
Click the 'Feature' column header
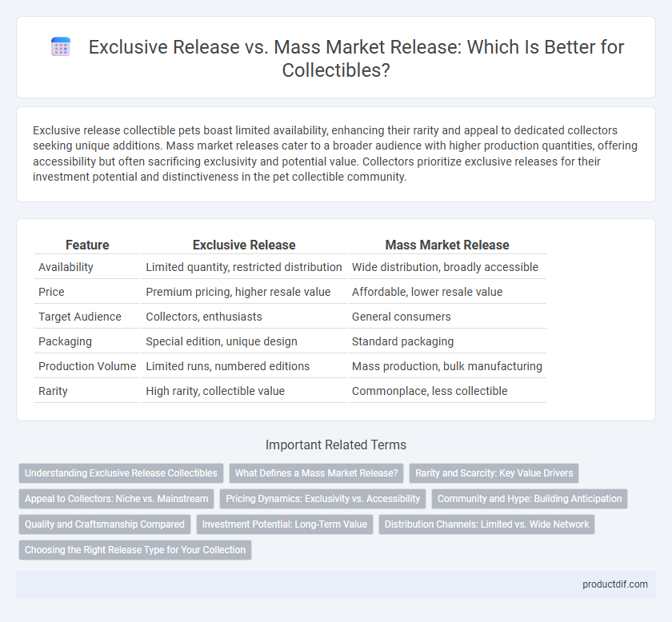click(87, 245)
